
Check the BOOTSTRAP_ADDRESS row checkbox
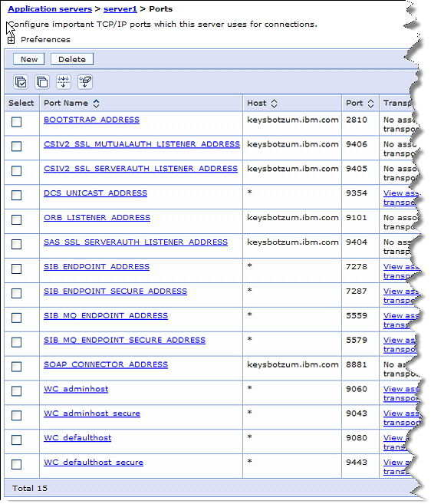pyautogui.click(x=16, y=122)
